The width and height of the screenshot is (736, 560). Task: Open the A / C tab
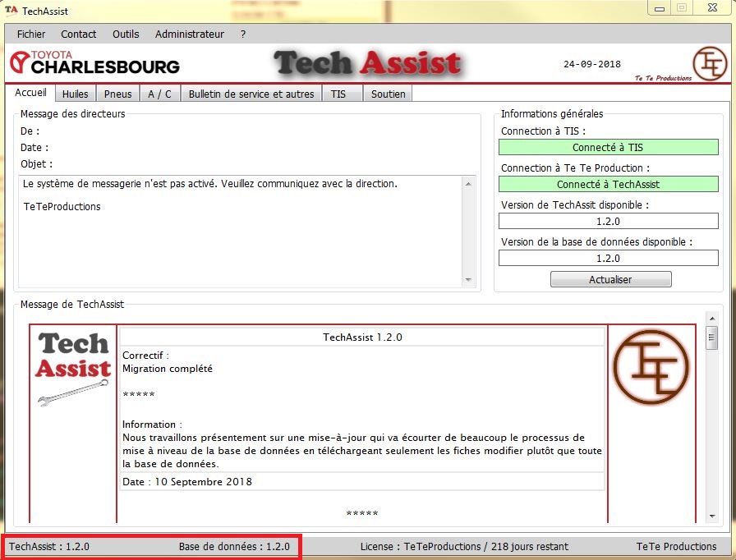coord(159,94)
